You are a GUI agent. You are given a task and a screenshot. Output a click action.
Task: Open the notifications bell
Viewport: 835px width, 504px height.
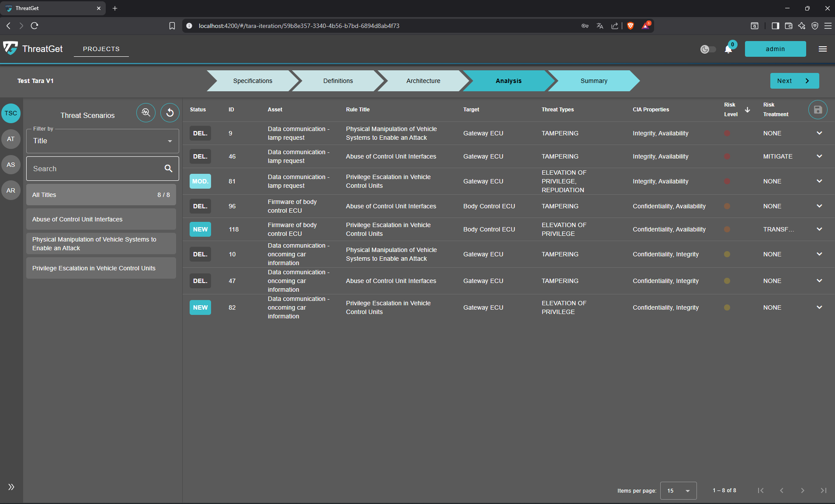728,49
